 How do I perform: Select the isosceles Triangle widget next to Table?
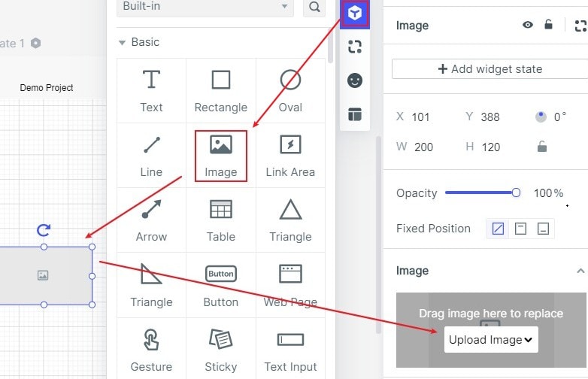290,220
